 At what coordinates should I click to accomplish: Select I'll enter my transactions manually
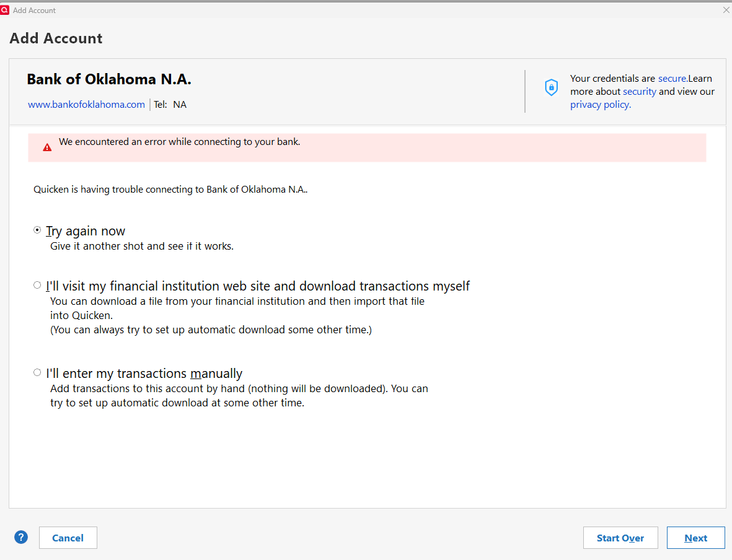pyautogui.click(x=37, y=372)
